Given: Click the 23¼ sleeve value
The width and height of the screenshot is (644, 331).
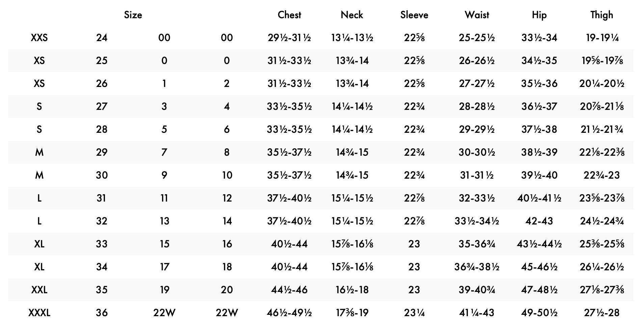Looking at the screenshot, I should tap(414, 313).
